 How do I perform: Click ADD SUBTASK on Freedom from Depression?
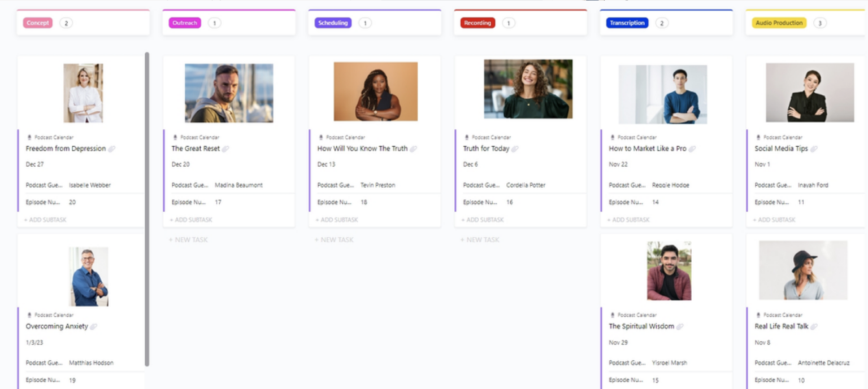45,220
